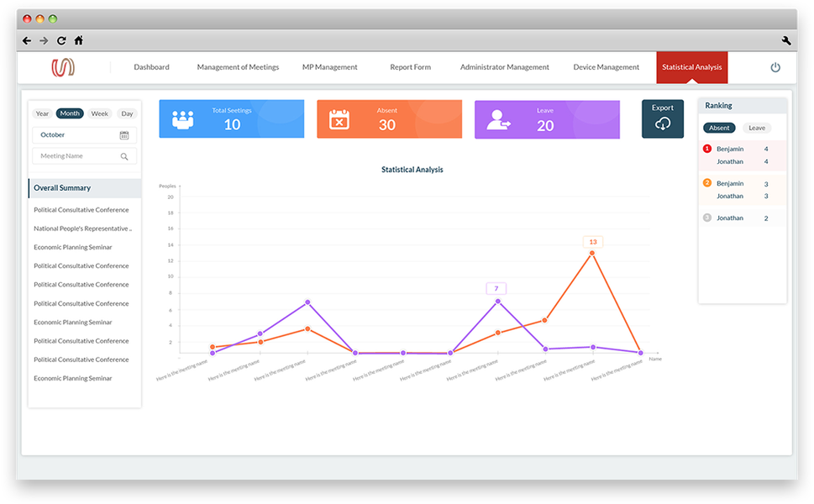
Task: Click the orange 13 data point
Action: click(592, 253)
